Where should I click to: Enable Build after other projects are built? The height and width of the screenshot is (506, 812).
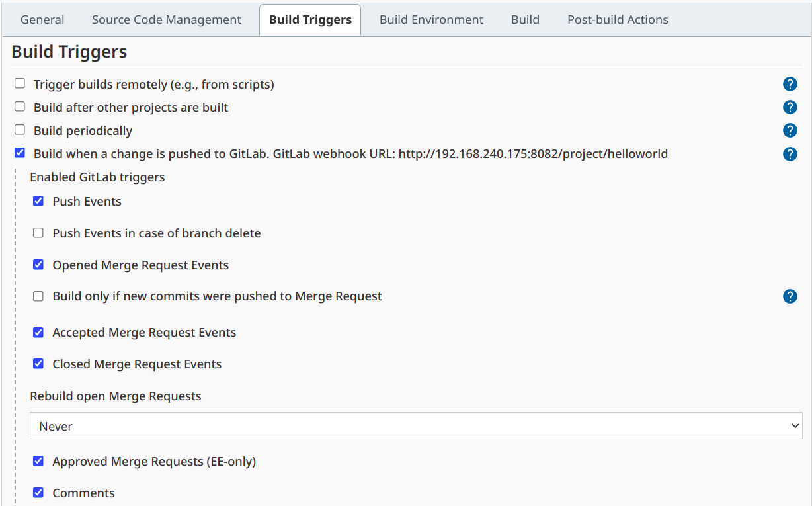click(19, 106)
